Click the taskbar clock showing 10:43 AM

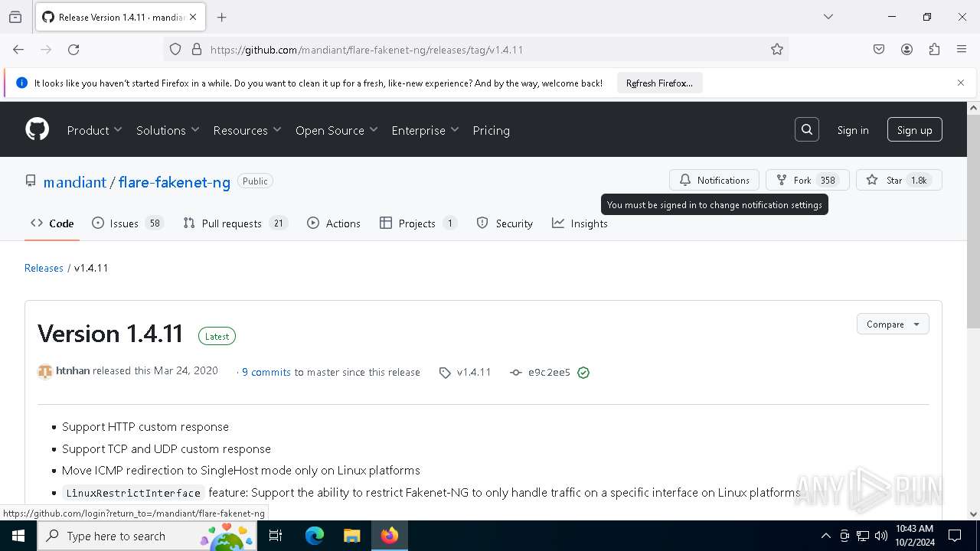(914, 536)
